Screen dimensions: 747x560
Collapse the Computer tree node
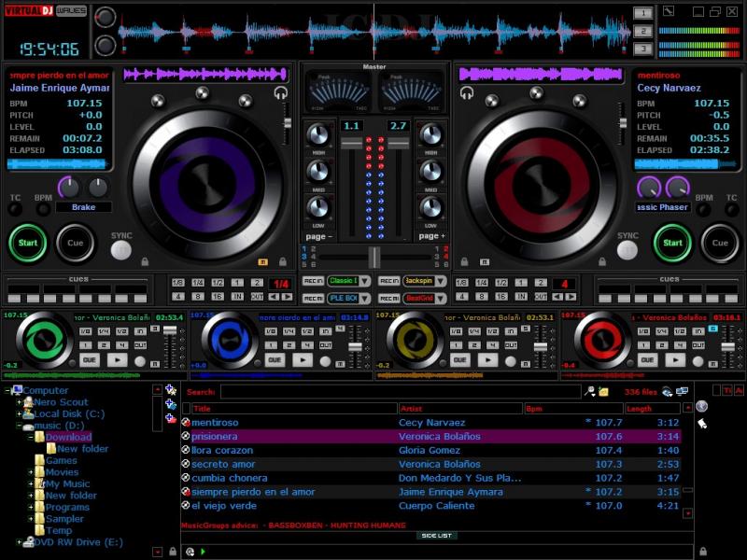click(7, 390)
